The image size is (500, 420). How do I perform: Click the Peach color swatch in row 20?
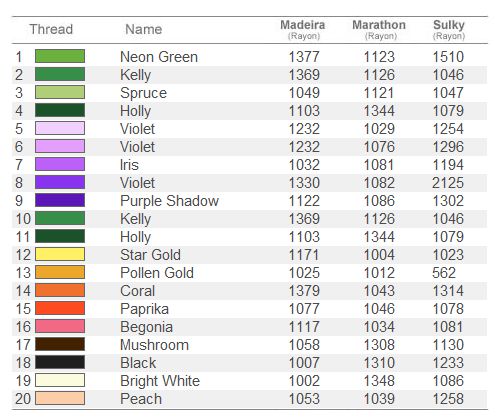click(x=60, y=398)
